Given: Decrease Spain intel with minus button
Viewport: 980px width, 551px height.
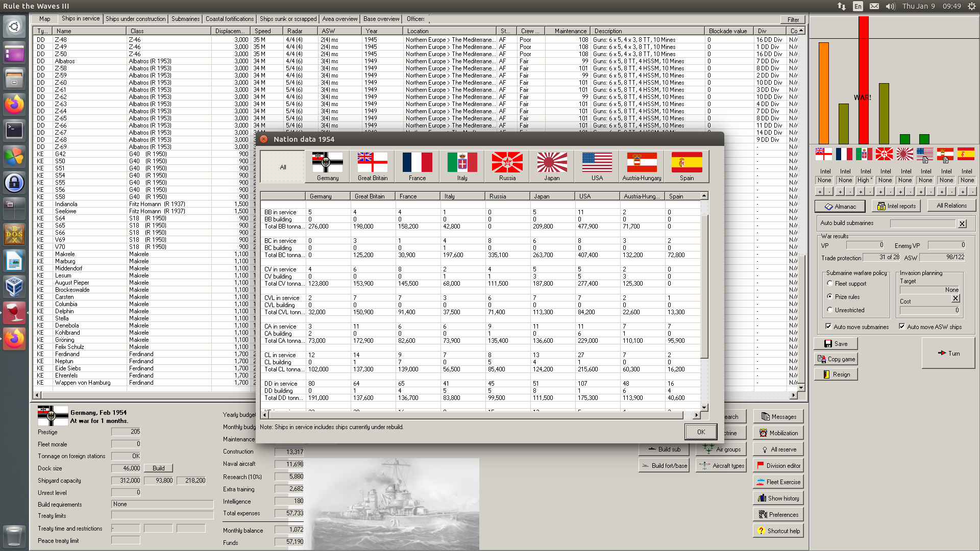Looking at the screenshot, I should pyautogui.click(x=972, y=192).
